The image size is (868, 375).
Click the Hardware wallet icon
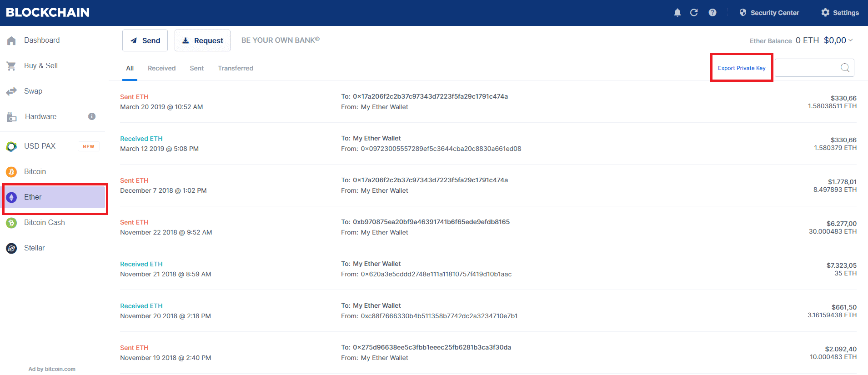pos(12,117)
